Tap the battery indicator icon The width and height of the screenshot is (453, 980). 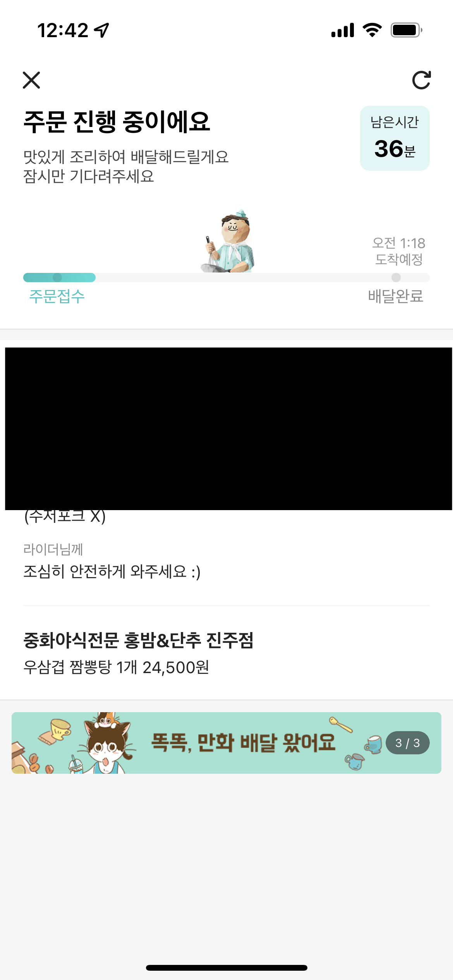[x=406, y=30]
